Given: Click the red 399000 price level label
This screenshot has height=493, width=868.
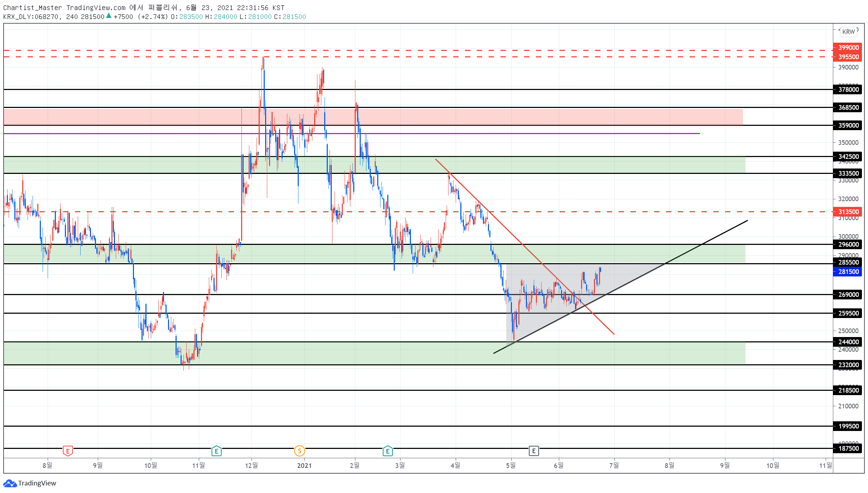Looking at the screenshot, I should 848,48.
